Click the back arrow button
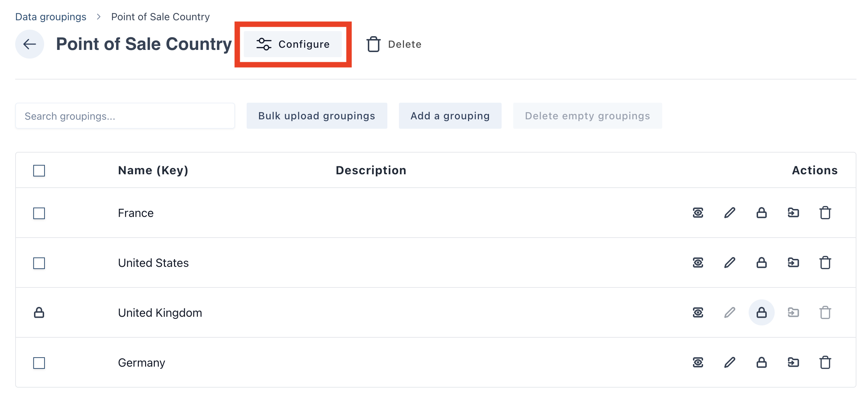Screen dimensions: 868x418 point(30,44)
